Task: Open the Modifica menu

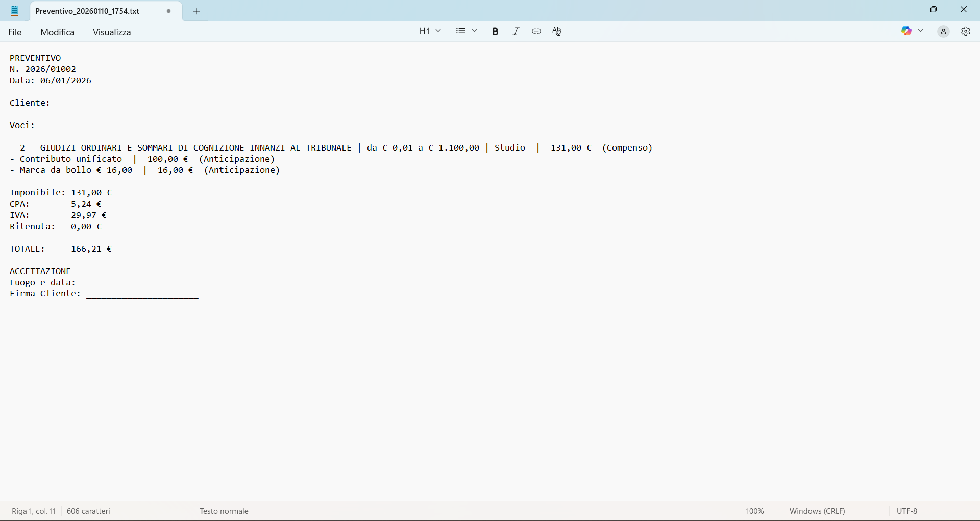Action: click(x=58, y=32)
